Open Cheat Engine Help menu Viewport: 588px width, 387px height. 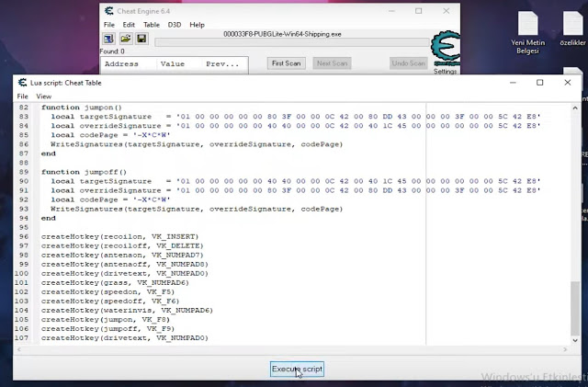pos(197,25)
